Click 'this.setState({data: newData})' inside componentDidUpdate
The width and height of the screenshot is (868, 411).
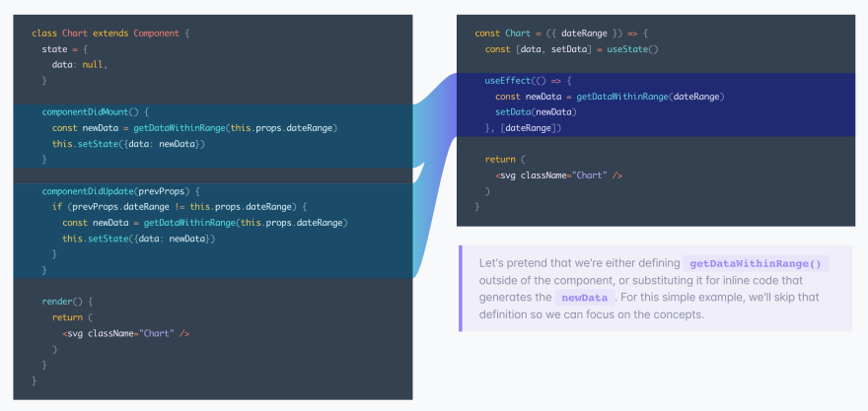(138, 239)
